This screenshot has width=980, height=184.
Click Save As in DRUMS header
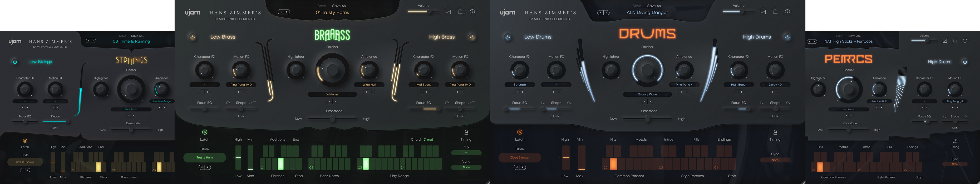tap(654, 6)
